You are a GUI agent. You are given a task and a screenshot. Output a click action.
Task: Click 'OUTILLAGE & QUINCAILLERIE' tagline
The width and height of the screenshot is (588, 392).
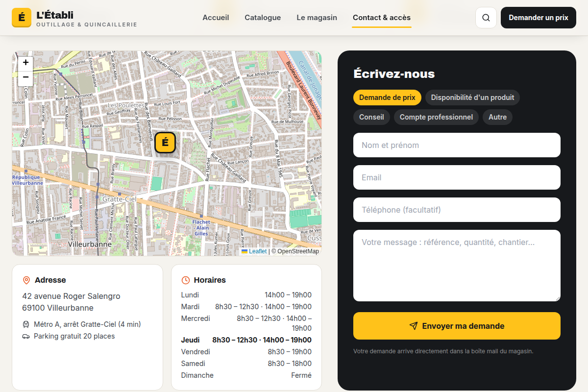coord(87,24)
